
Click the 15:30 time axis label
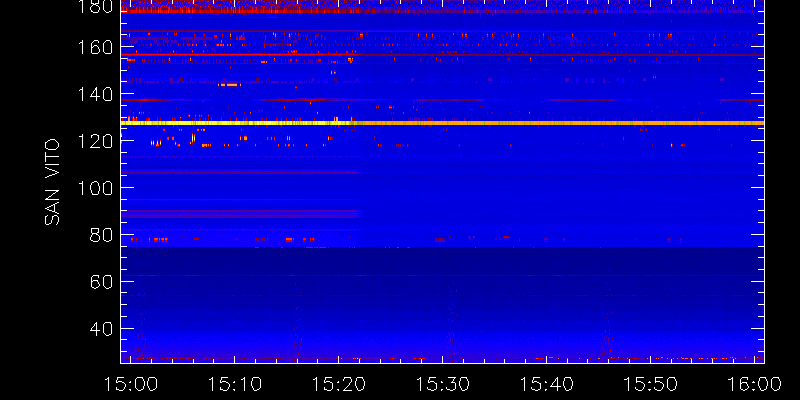click(443, 384)
